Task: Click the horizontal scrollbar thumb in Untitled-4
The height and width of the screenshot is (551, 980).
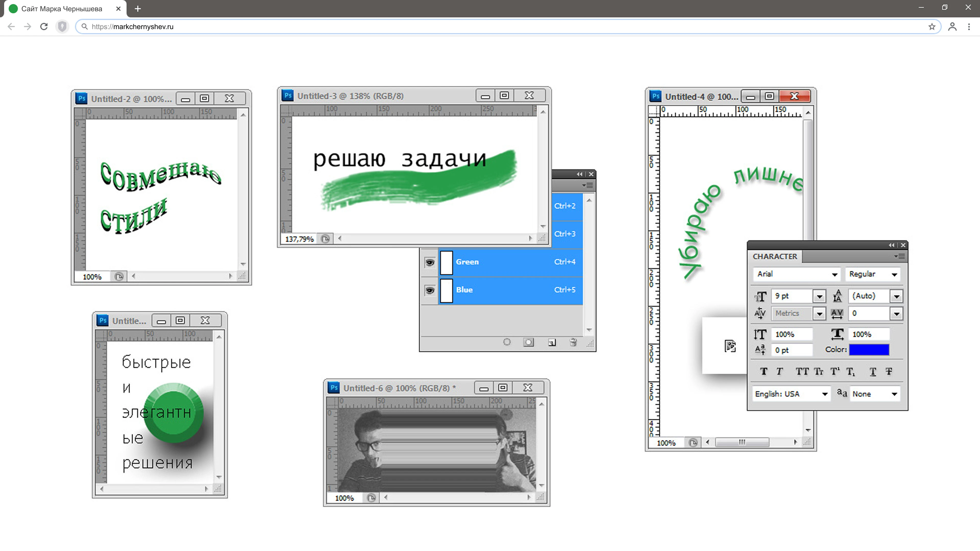Action: click(x=742, y=442)
